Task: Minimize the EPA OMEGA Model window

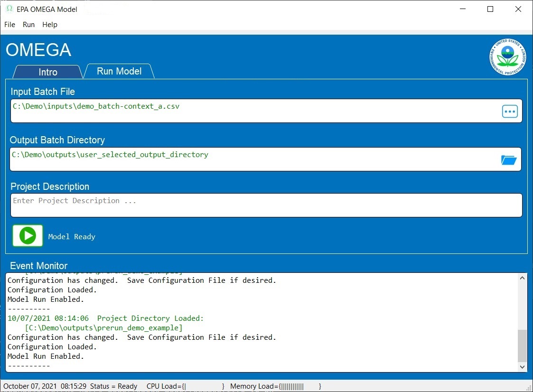Action: click(463, 9)
